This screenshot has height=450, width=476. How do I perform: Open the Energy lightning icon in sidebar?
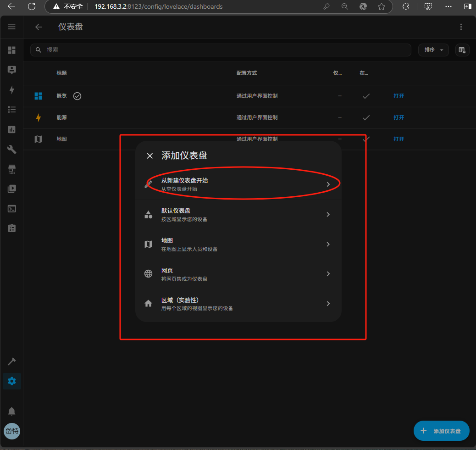click(x=12, y=90)
